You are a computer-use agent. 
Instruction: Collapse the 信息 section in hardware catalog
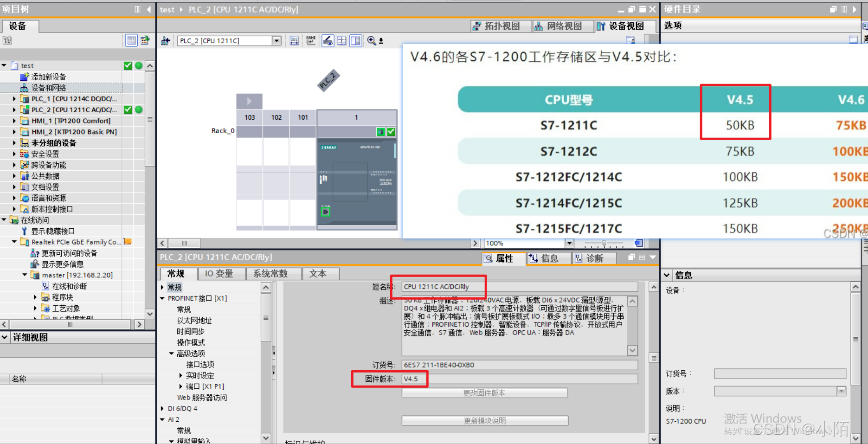pos(667,275)
